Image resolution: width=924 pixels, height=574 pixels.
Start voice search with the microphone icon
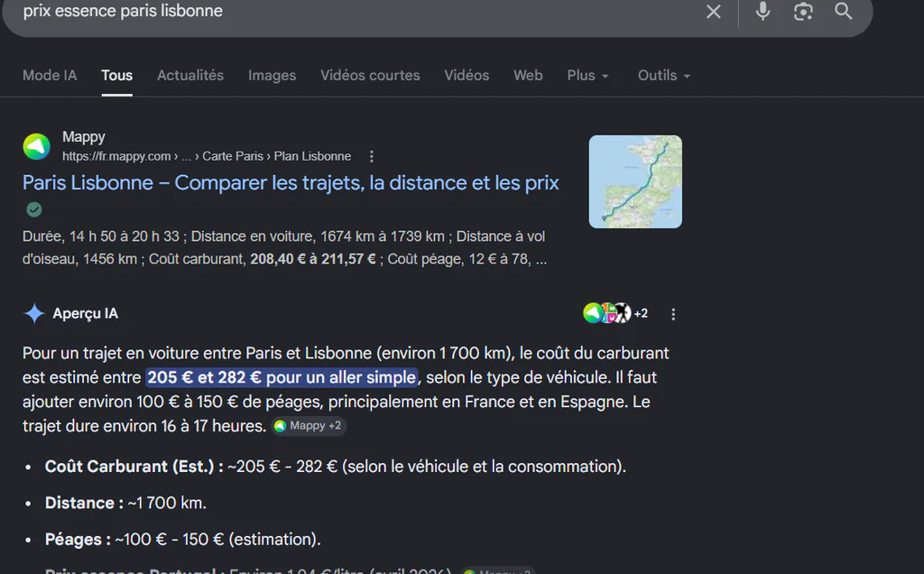(762, 11)
